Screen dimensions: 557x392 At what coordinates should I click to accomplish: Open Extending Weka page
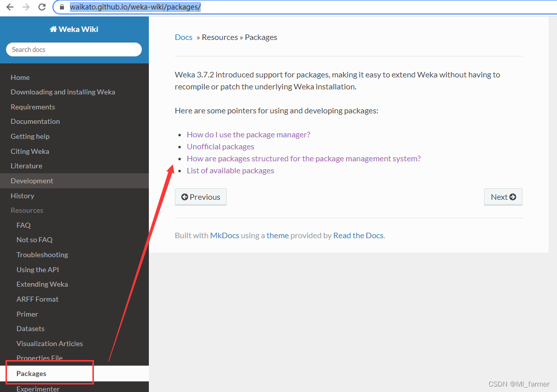(x=42, y=284)
